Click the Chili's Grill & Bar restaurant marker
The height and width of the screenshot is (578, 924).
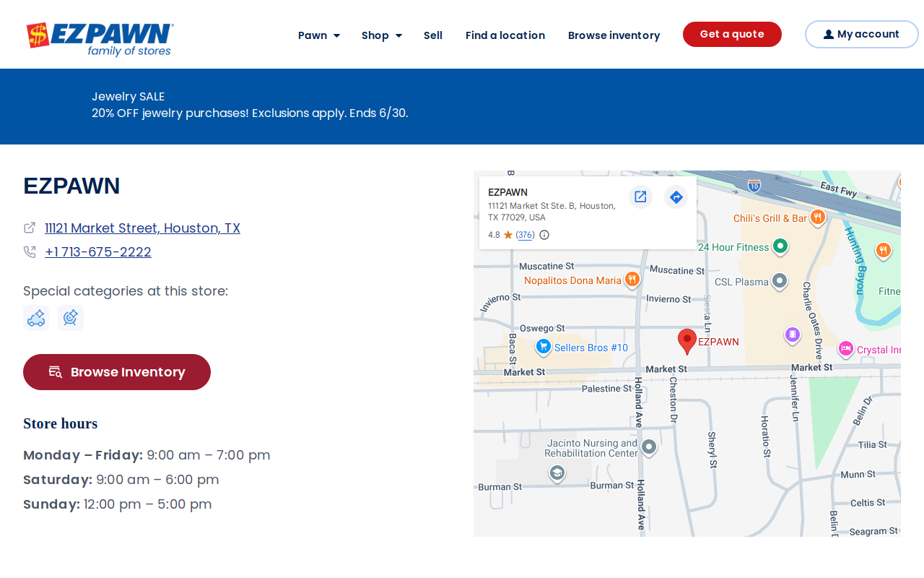tap(818, 217)
